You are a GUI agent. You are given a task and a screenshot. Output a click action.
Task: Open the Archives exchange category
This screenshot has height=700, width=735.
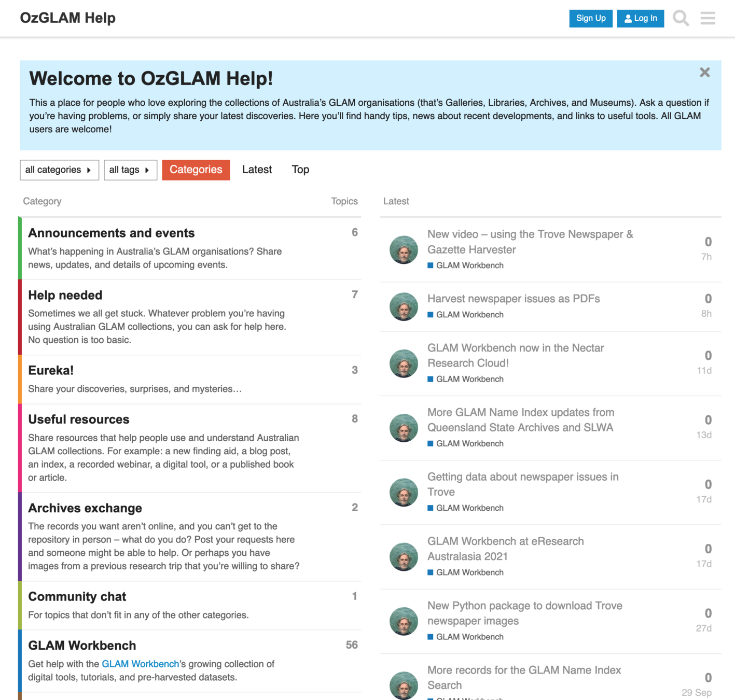coord(85,508)
